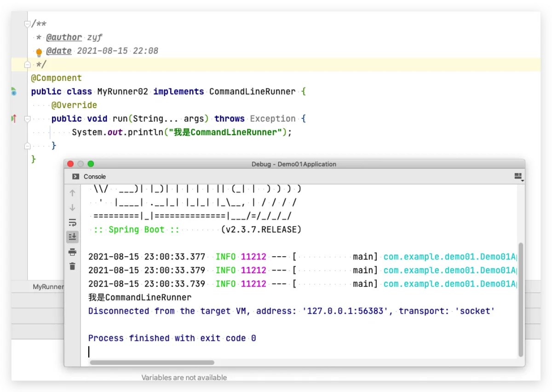
Task: Click the Javadoc end fold marker
Action: pyautogui.click(x=28, y=65)
